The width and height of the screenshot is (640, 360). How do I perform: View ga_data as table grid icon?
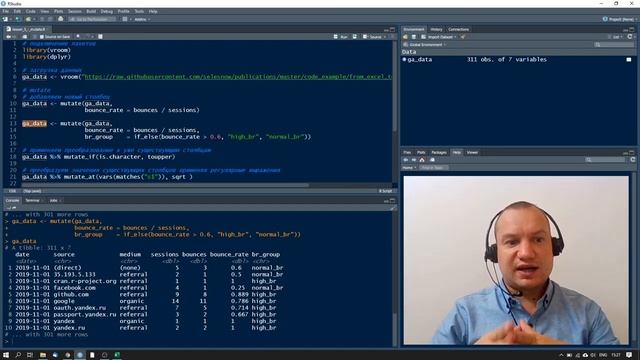click(629, 60)
